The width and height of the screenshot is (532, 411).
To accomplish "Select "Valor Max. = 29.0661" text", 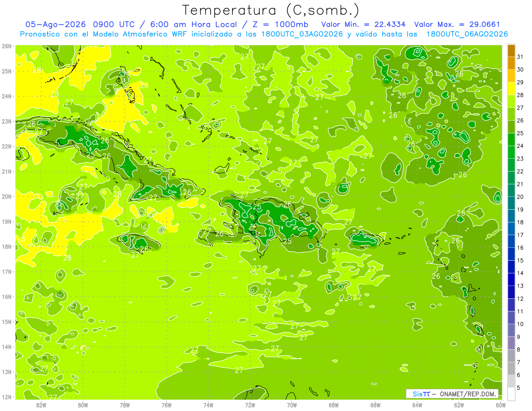I will click(x=457, y=24).
